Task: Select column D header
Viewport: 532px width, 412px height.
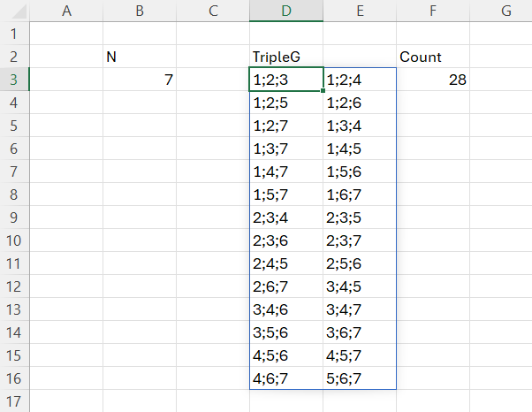Action: tap(285, 11)
